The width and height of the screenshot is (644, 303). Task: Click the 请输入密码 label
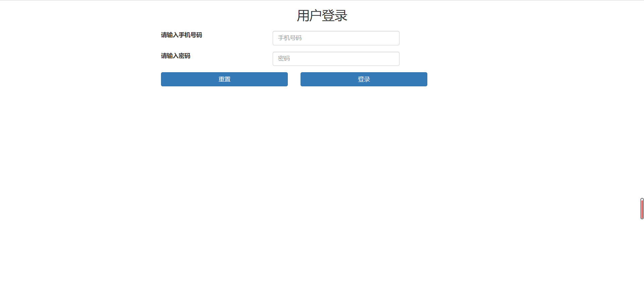tap(175, 56)
